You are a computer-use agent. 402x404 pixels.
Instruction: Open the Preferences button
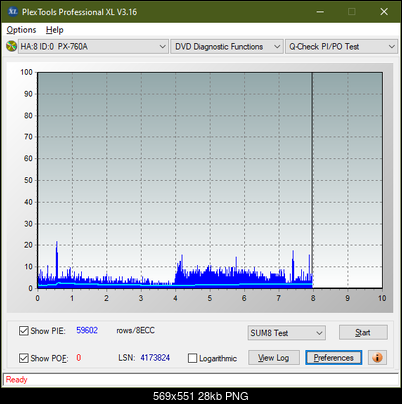(334, 358)
